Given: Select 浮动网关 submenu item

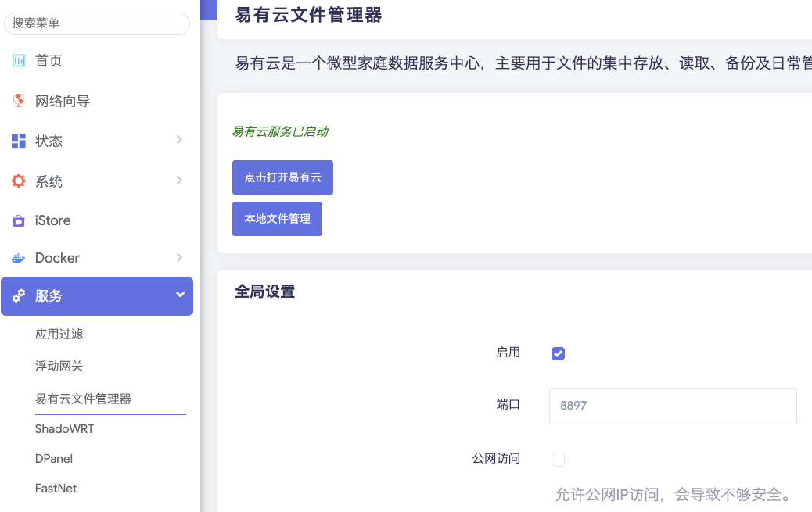Looking at the screenshot, I should coord(59,366).
